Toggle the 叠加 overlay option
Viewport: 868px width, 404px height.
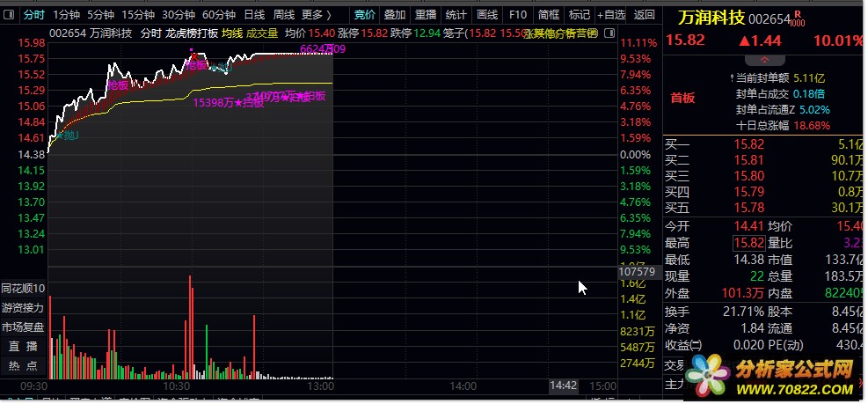395,15
